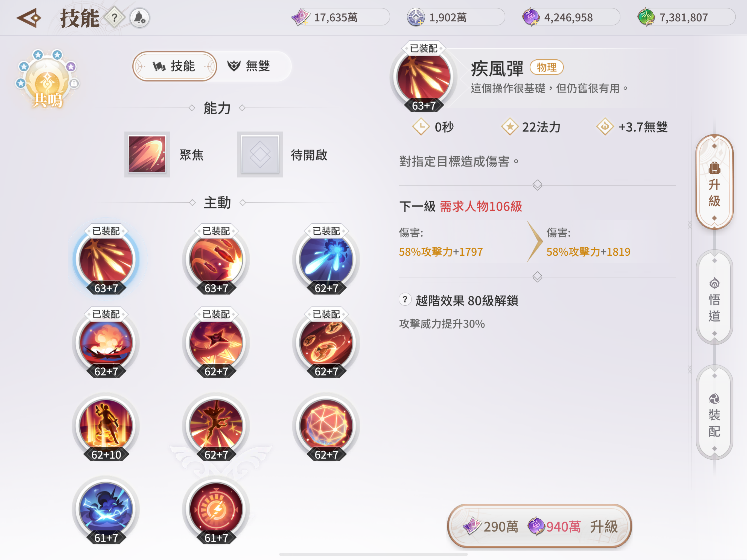
Task: Select the standing figure skill 62+10
Action: coord(106,426)
